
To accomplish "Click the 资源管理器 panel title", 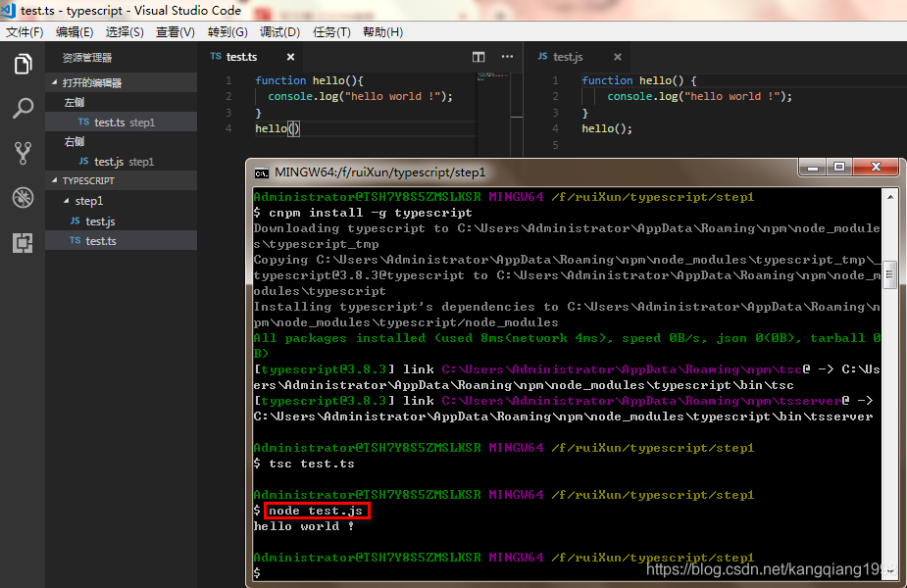I will [x=86, y=57].
